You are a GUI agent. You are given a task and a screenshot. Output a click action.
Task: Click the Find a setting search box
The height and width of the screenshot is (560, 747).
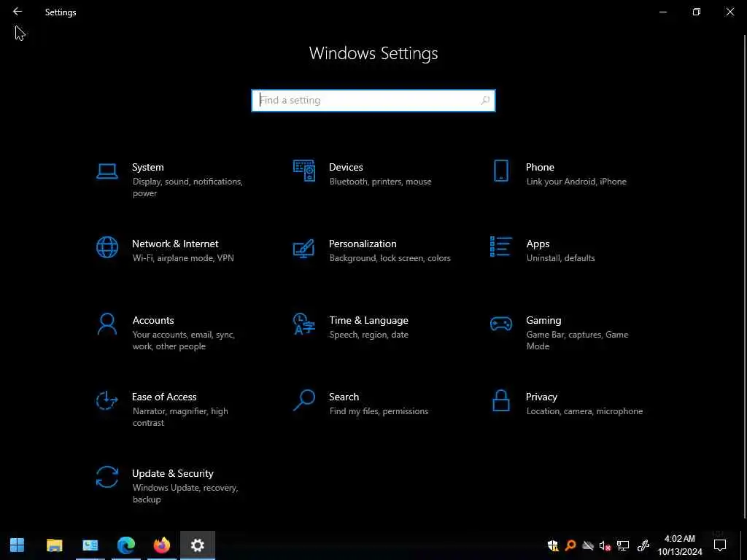click(373, 101)
